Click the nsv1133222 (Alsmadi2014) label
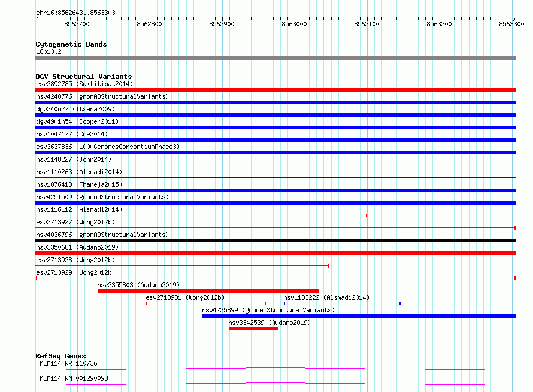The width and height of the screenshot is (533, 392). pyautogui.click(x=326, y=297)
